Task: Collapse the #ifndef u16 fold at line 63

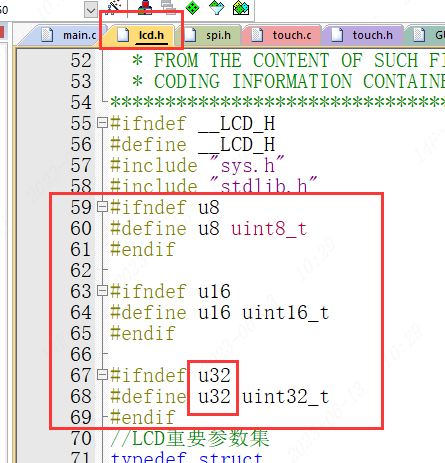Action: 102,291
